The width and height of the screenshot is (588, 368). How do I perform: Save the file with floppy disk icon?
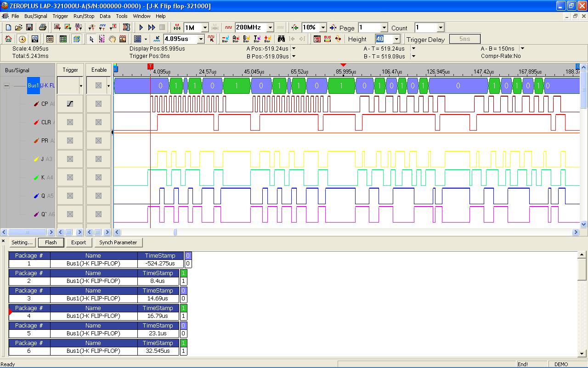pos(29,28)
